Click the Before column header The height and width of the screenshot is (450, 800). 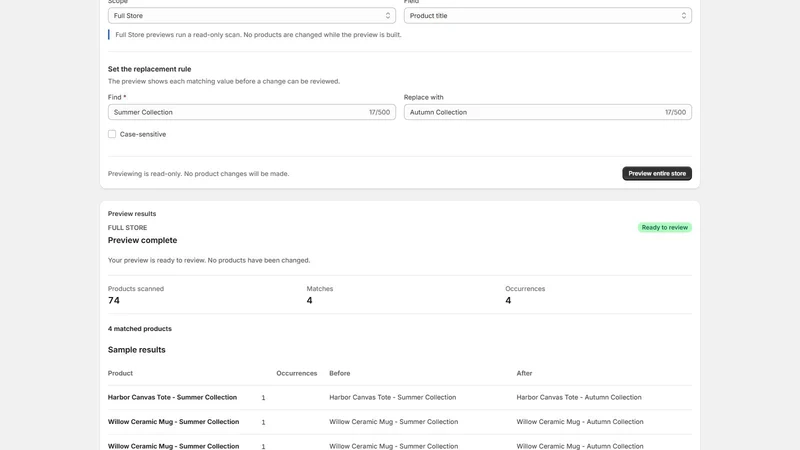click(340, 373)
